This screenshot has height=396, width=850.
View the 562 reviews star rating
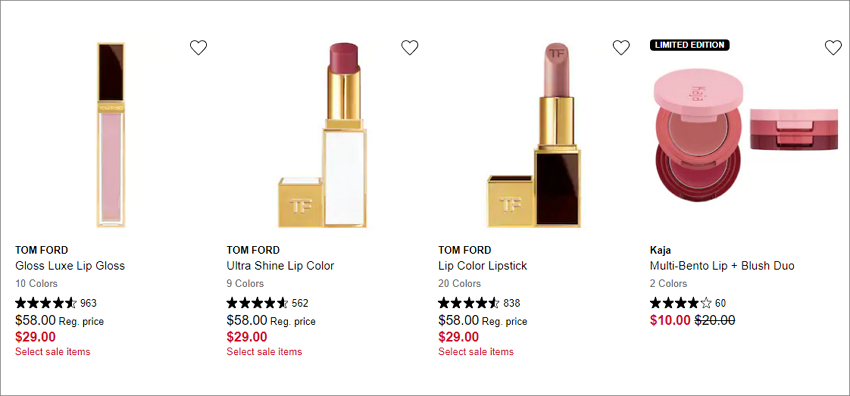click(257, 303)
